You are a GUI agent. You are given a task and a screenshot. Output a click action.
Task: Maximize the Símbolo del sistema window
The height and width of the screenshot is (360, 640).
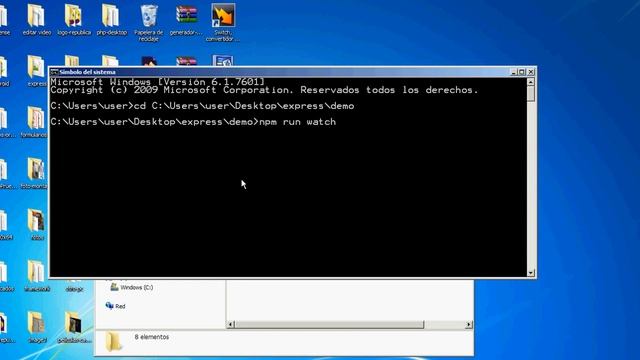[x=522, y=72]
